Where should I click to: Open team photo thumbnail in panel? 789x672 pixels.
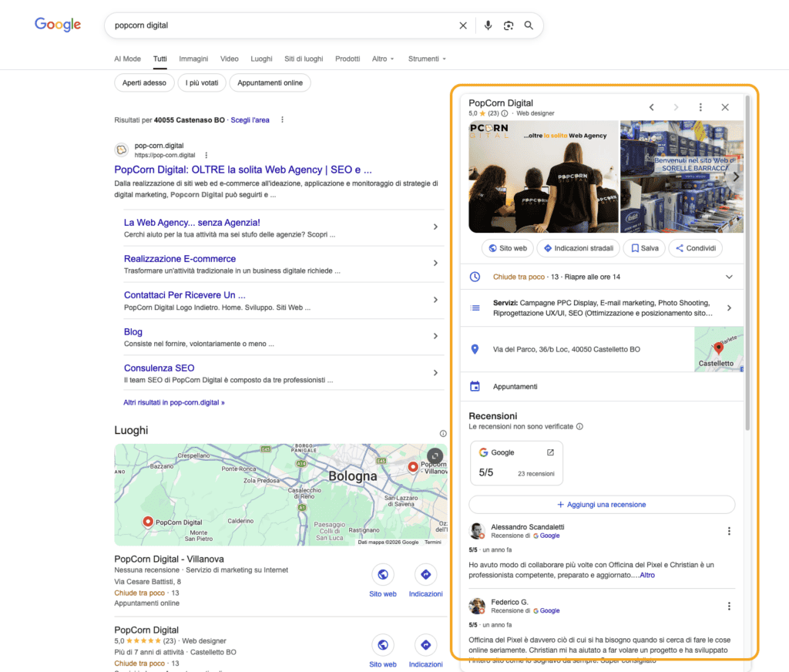[x=543, y=176]
